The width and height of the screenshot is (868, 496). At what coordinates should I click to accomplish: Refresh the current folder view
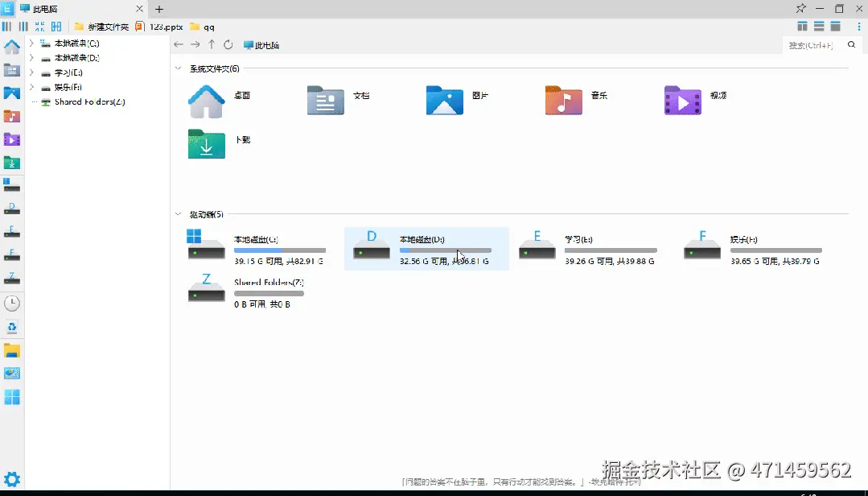click(x=228, y=45)
